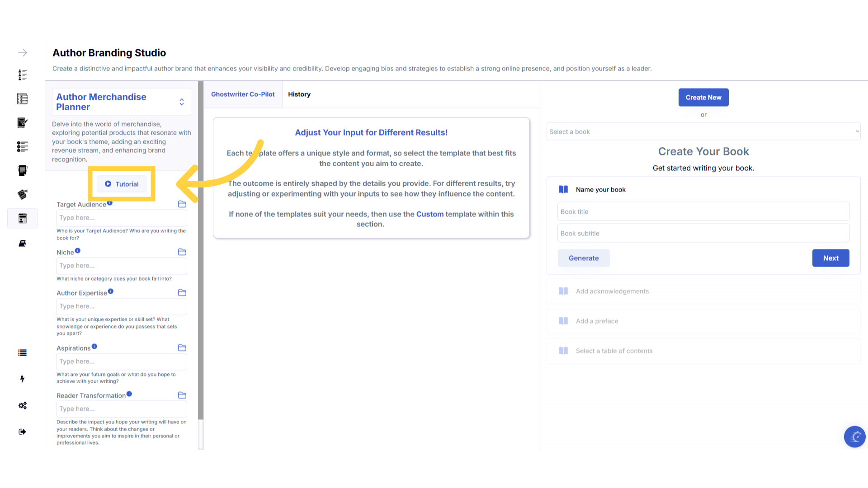868x488 pixels.
Task: Click the list icon in lower sidebar
Action: click(x=22, y=353)
